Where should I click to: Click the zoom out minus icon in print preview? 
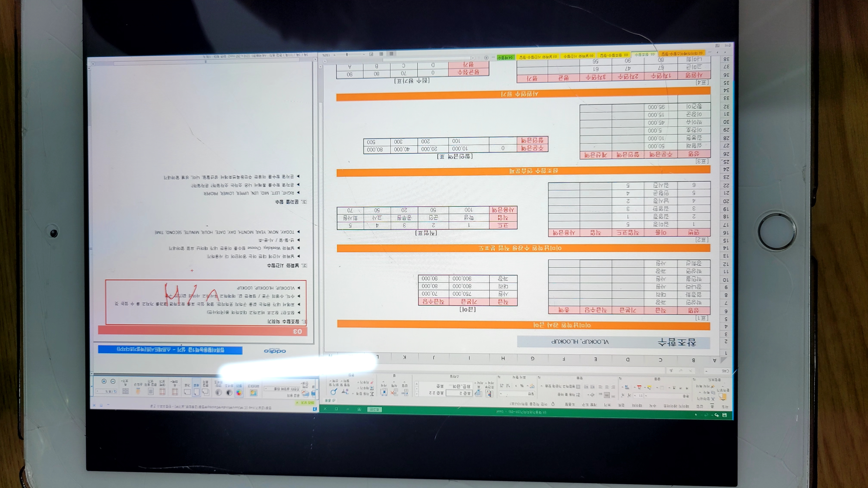pyautogui.click(x=113, y=381)
